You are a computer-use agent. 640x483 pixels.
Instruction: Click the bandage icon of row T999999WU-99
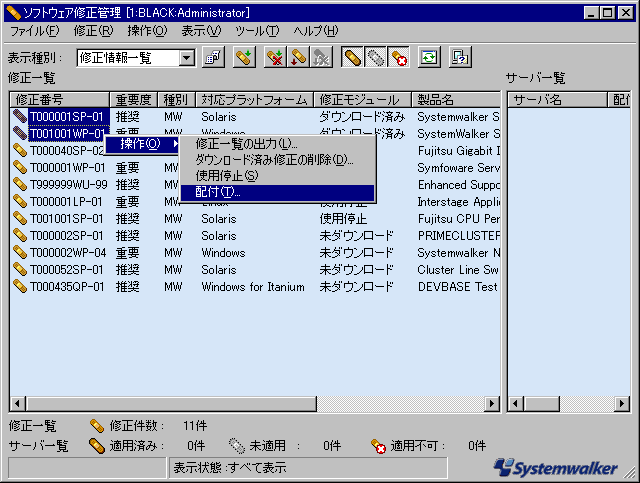click(20, 185)
